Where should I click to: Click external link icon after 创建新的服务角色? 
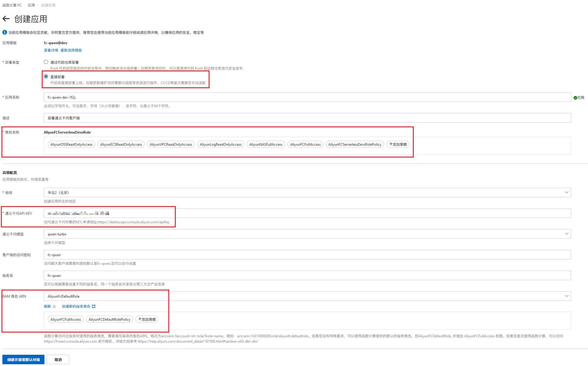tap(94, 306)
